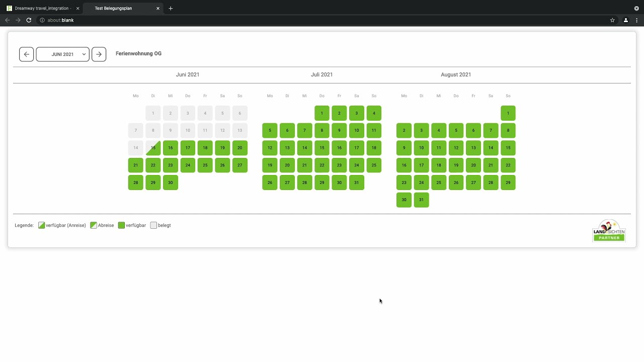Click occupied day 10 in Juni 2021
The width and height of the screenshot is (644, 362).
point(188,130)
